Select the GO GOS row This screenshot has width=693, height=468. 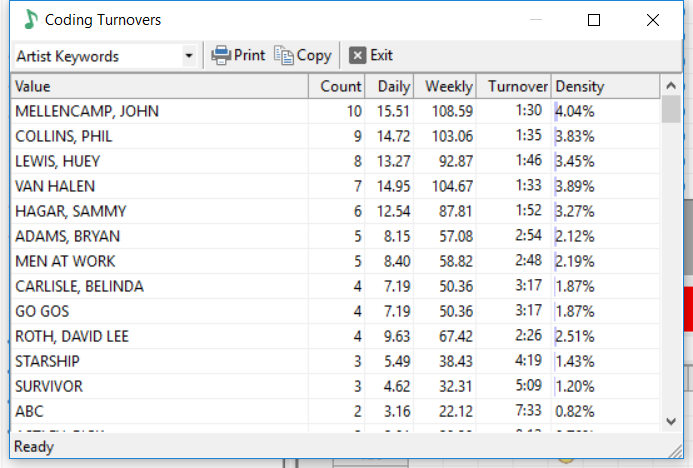(335, 311)
